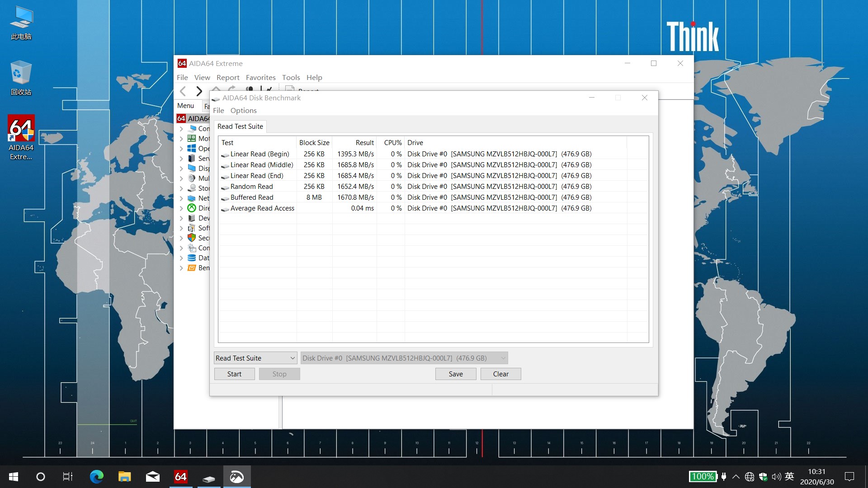Expand the Computer tree node chevron
This screenshot has height=488, width=868.
click(x=181, y=129)
